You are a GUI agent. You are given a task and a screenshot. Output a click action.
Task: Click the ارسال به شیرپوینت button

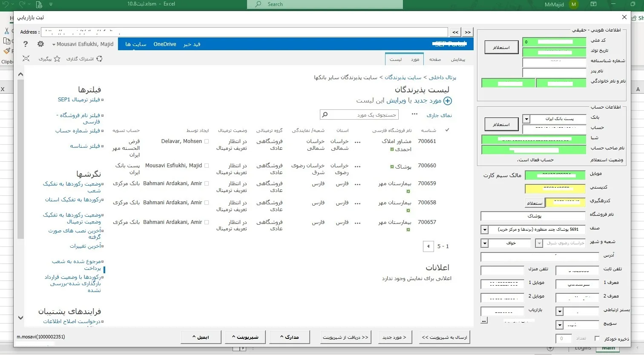444,337
